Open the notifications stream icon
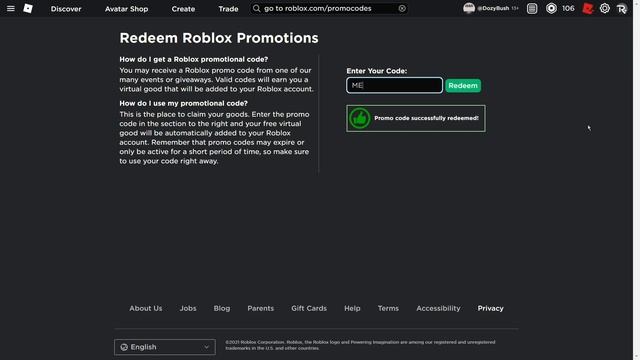640x360 pixels. (x=532, y=8)
